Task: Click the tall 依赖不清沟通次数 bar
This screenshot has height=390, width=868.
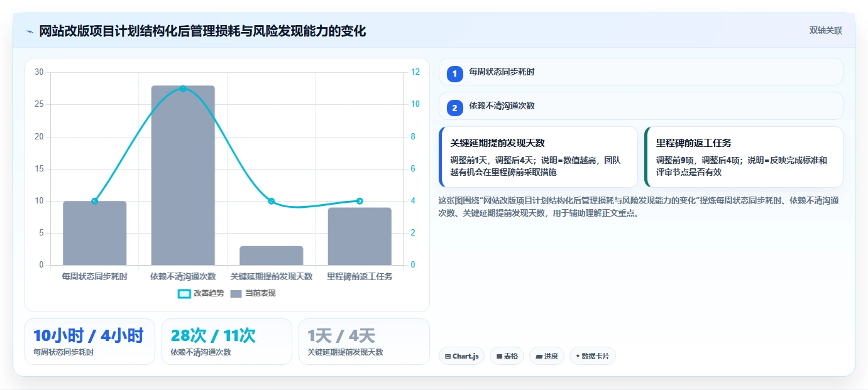Action: coord(183,175)
